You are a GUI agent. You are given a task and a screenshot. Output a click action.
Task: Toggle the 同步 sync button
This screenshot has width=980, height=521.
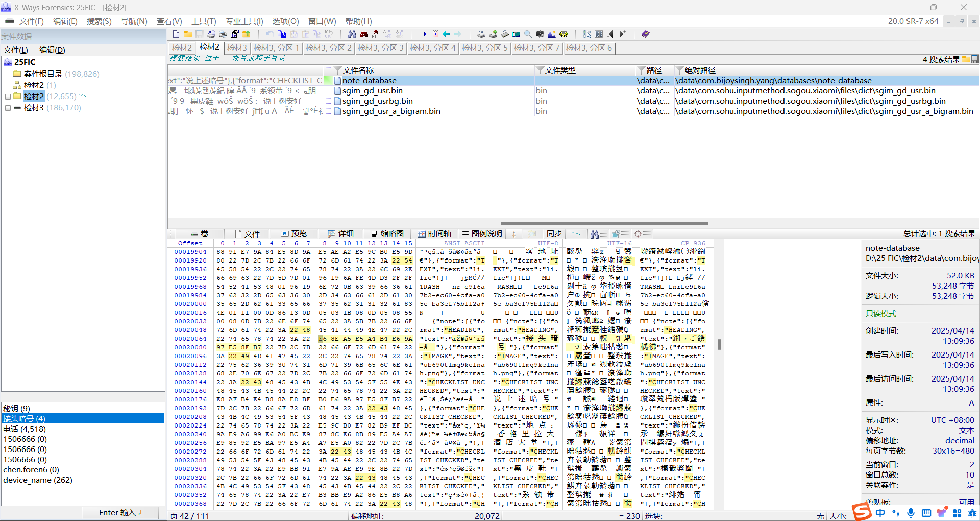554,234
